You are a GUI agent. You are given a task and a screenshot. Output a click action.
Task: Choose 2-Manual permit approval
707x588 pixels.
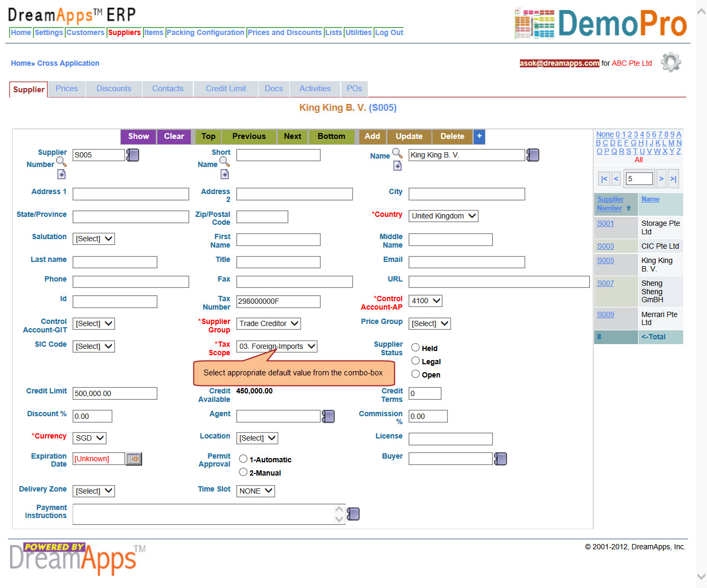pos(243,472)
